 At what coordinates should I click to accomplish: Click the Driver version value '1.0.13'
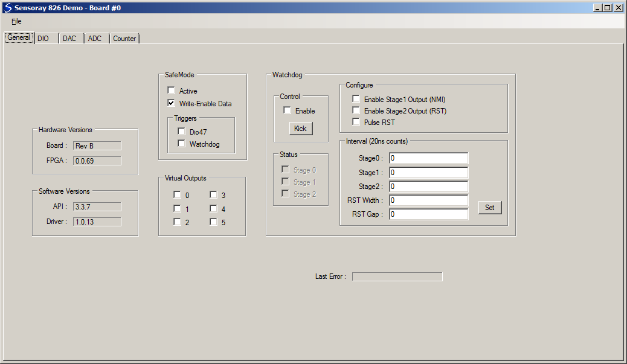(97, 222)
